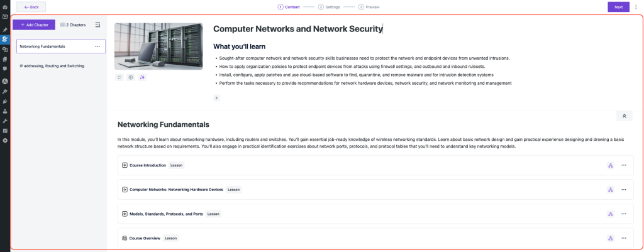This screenshot has width=644, height=252.
Task: Click the purple structure icon on Course Introduction row
Action: point(610,165)
